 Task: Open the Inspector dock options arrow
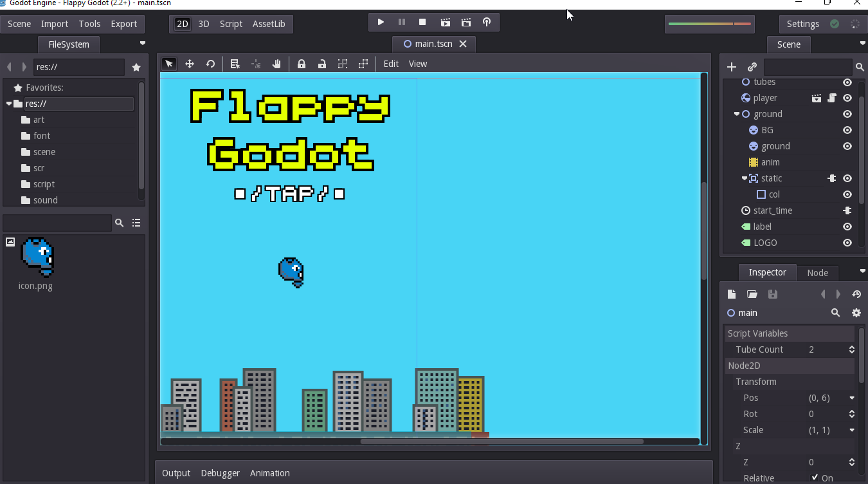(863, 271)
